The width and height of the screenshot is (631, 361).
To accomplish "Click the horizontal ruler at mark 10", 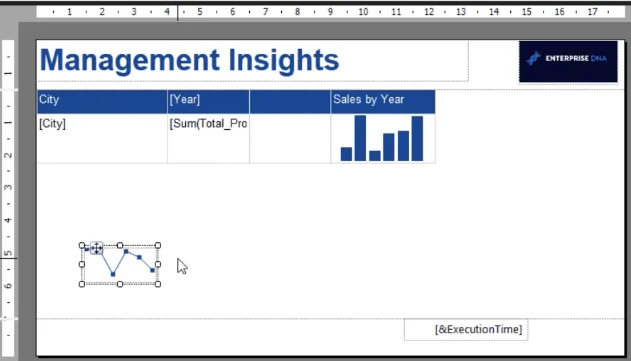I will pyautogui.click(x=363, y=12).
